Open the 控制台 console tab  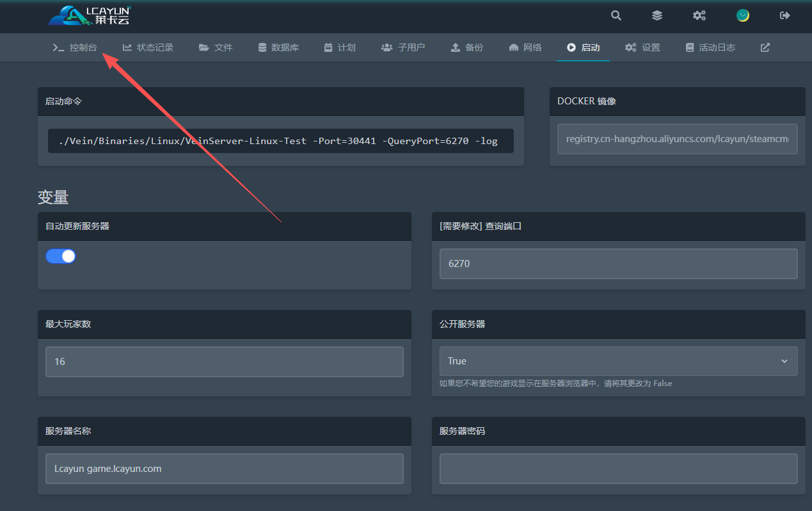[76, 47]
